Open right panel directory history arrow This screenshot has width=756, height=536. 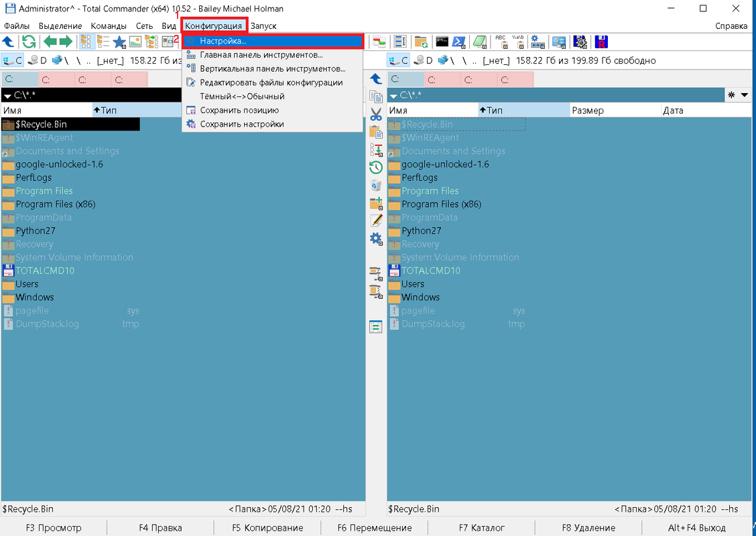coord(745,95)
